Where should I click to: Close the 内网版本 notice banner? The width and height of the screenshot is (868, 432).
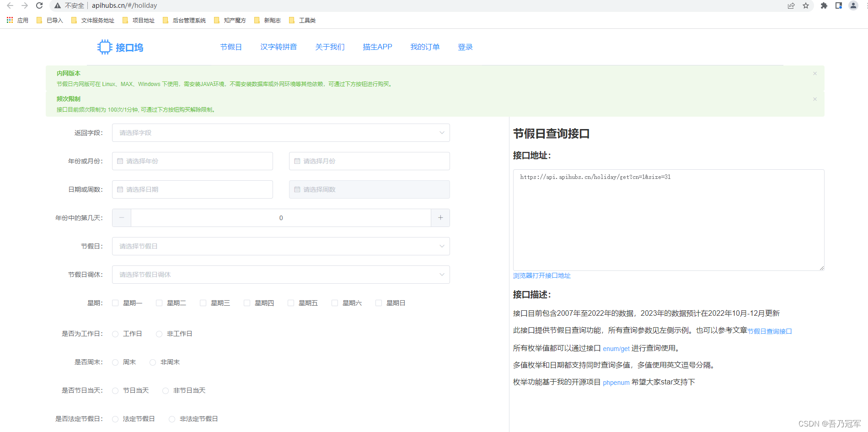tap(815, 73)
